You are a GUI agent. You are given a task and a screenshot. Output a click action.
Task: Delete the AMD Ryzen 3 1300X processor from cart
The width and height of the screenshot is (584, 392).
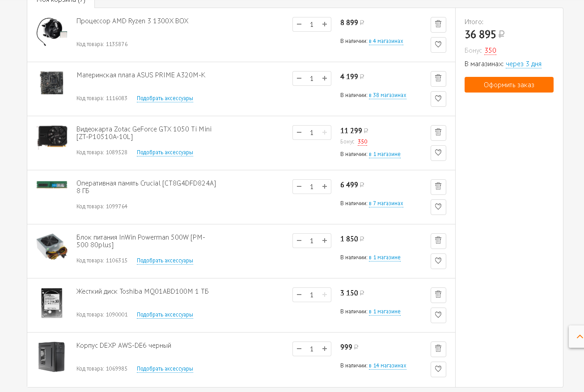coord(438,25)
